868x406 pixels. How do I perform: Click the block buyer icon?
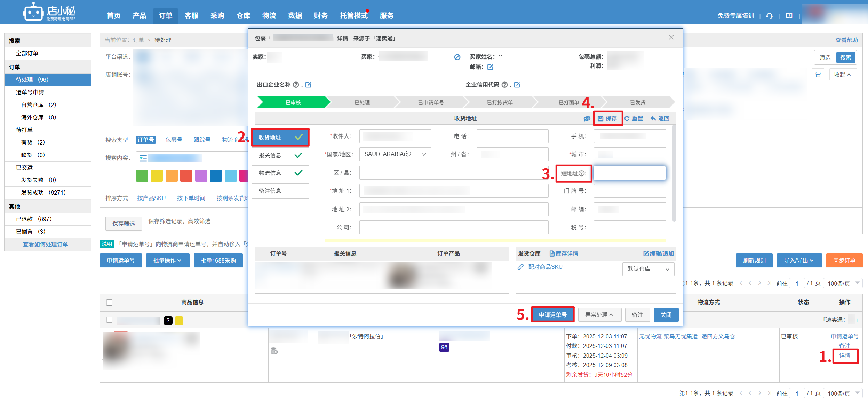tap(457, 57)
